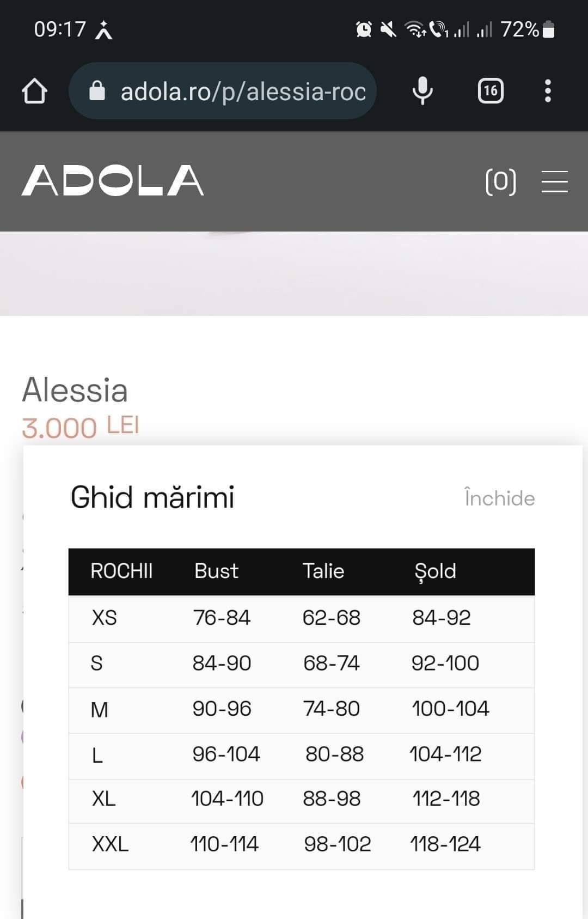Open the hamburger navigation menu
Image resolution: width=588 pixels, height=919 pixels.
tap(555, 181)
